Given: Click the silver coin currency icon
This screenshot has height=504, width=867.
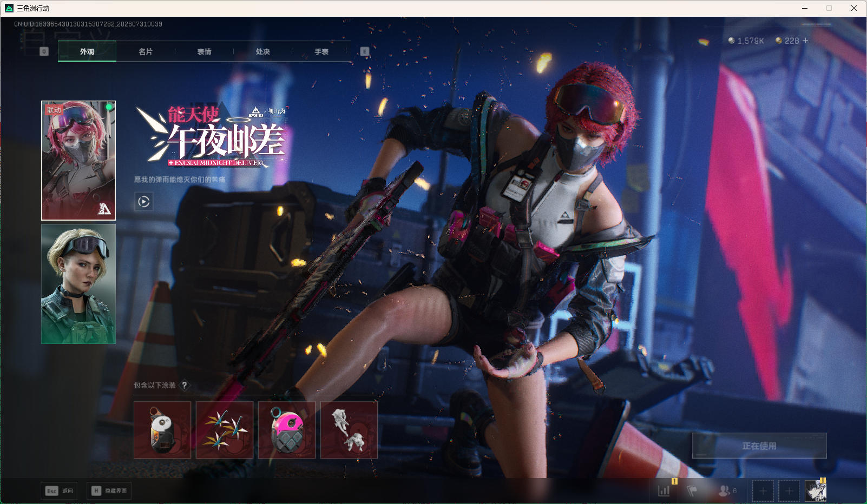Looking at the screenshot, I should 732,41.
